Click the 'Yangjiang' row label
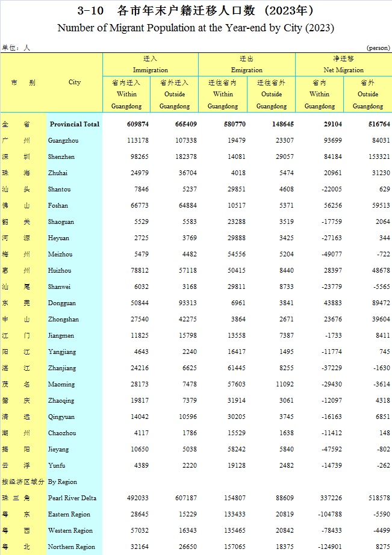Viewport: 392px width, 555px height. pos(62,352)
